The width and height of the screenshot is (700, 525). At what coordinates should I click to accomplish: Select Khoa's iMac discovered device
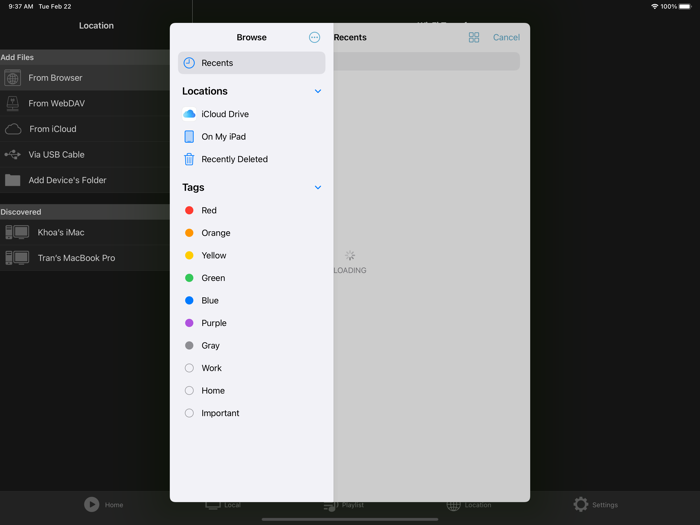coord(85,232)
